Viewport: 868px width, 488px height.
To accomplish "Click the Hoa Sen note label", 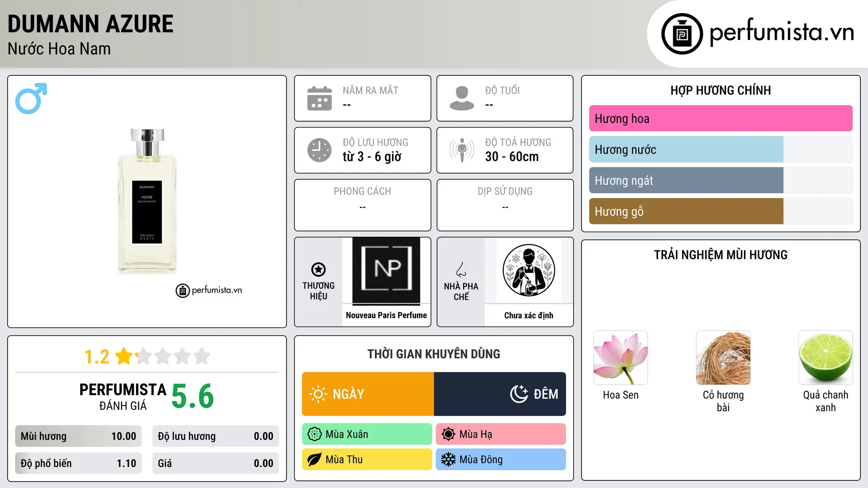I will click(x=620, y=395).
